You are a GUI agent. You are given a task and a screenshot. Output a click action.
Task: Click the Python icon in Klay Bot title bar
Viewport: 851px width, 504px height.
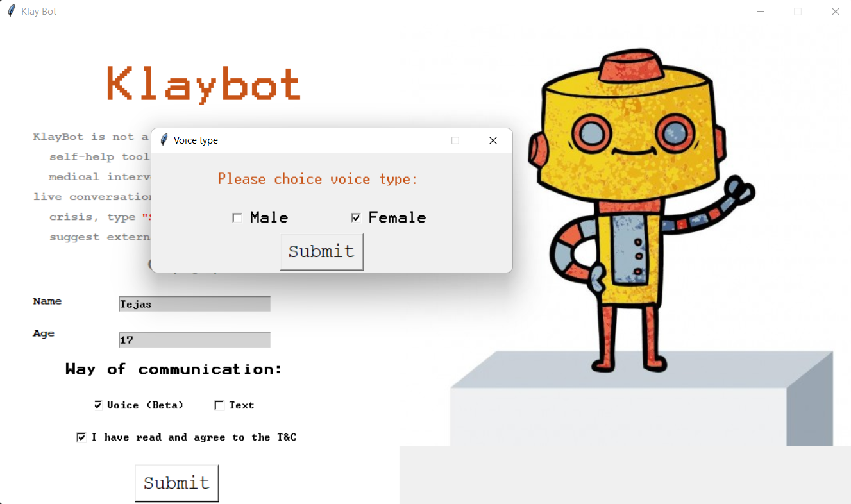pos(10,11)
